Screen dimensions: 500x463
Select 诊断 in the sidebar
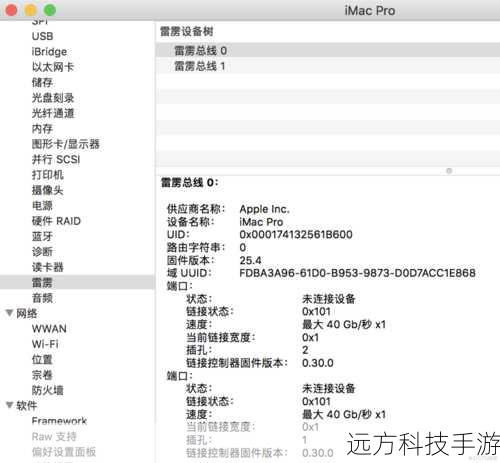[42, 252]
